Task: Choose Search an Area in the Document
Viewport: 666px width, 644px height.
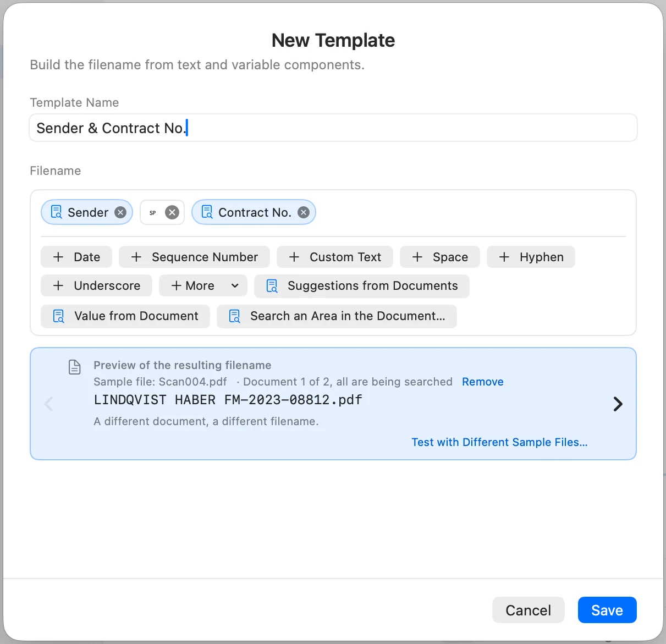Action: click(337, 316)
